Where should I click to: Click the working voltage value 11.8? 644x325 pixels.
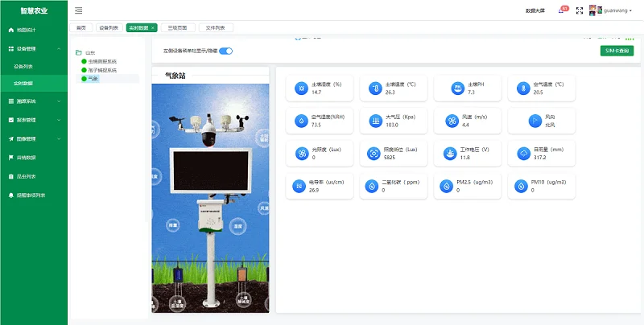[x=464, y=158]
